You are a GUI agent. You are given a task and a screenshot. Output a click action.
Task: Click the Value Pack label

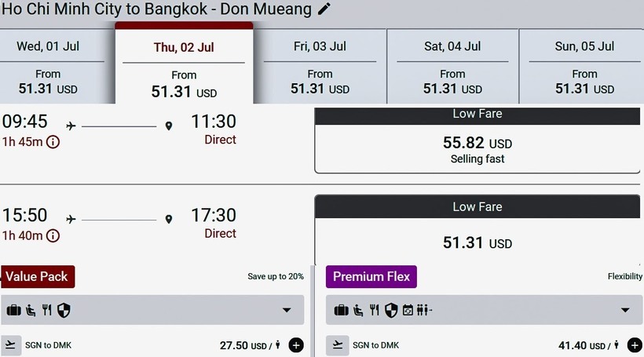click(37, 276)
